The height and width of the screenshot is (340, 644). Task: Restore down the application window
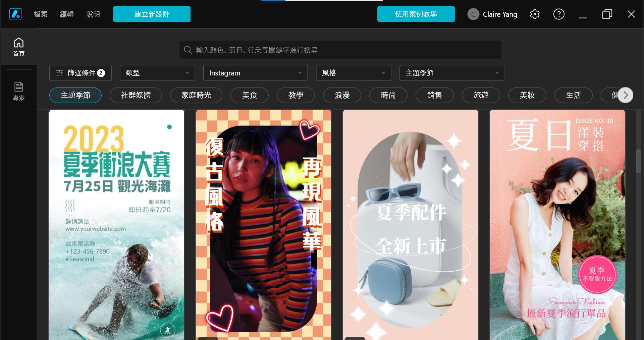(607, 14)
